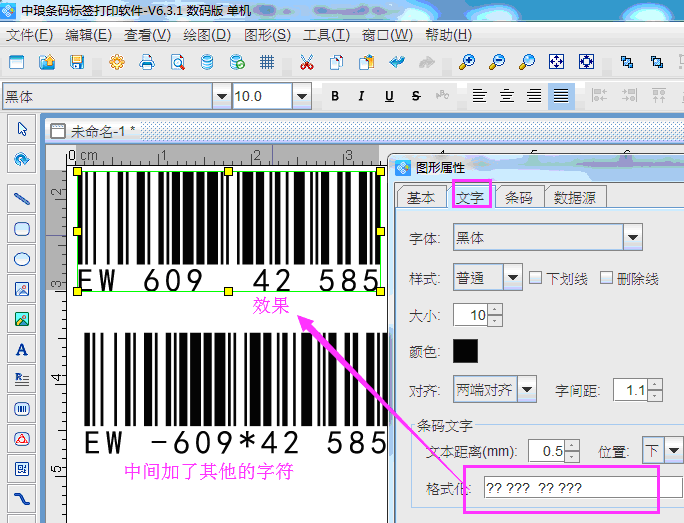Set center text alignment

pyautogui.click(x=506, y=96)
